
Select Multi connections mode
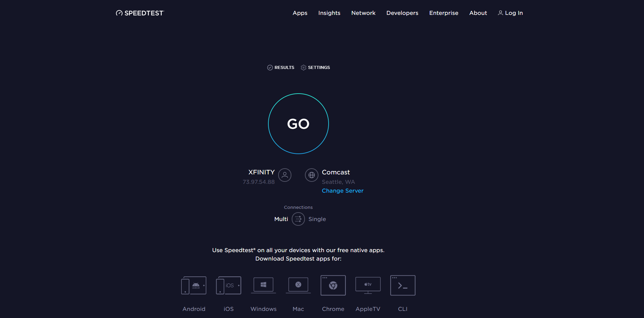[x=281, y=219]
